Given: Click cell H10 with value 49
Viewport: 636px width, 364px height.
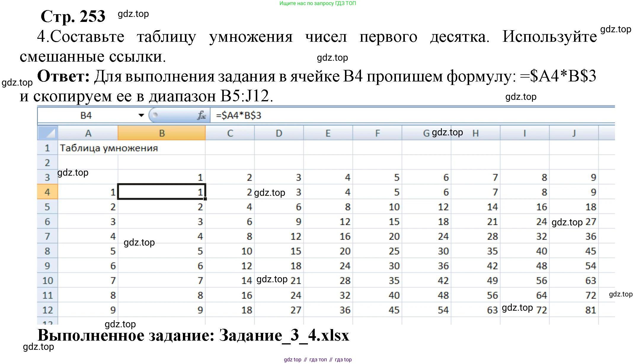Looking at the screenshot, I should (476, 280).
